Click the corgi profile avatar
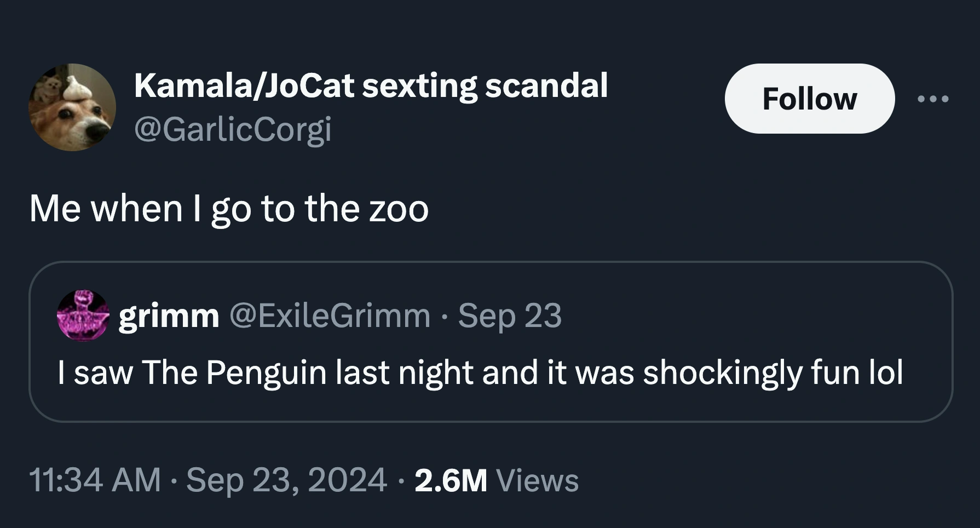The image size is (980, 528). [x=72, y=107]
